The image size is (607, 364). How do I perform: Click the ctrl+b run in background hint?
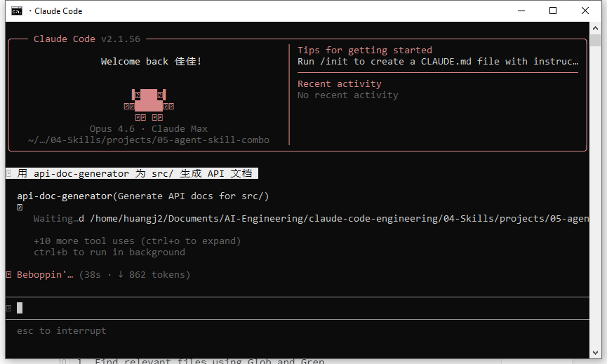pyautogui.click(x=109, y=252)
